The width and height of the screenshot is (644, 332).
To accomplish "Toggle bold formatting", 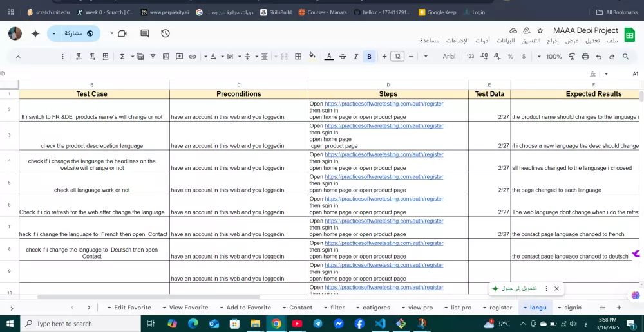I will pos(369,57).
